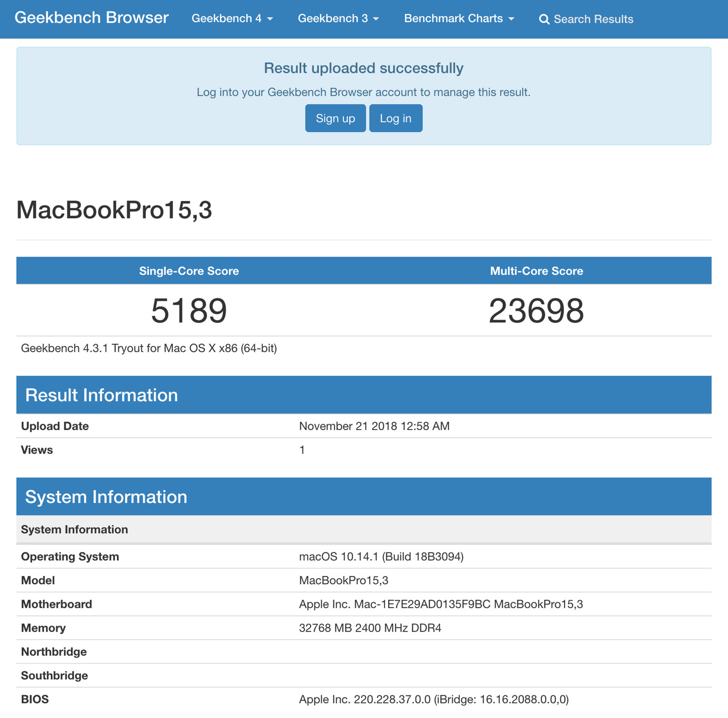Click the Southbridge row label
Screen dimensions: 728x718
pyautogui.click(x=55, y=676)
